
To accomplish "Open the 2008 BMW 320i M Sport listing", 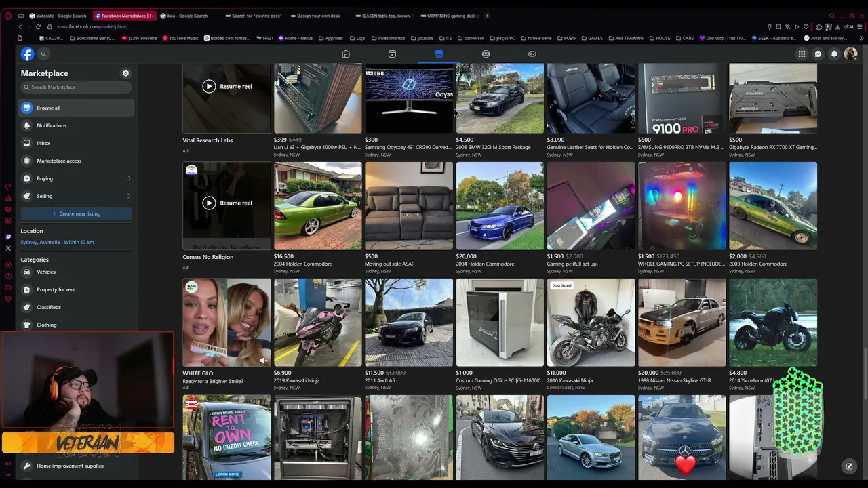I will [x=500, y=111].
